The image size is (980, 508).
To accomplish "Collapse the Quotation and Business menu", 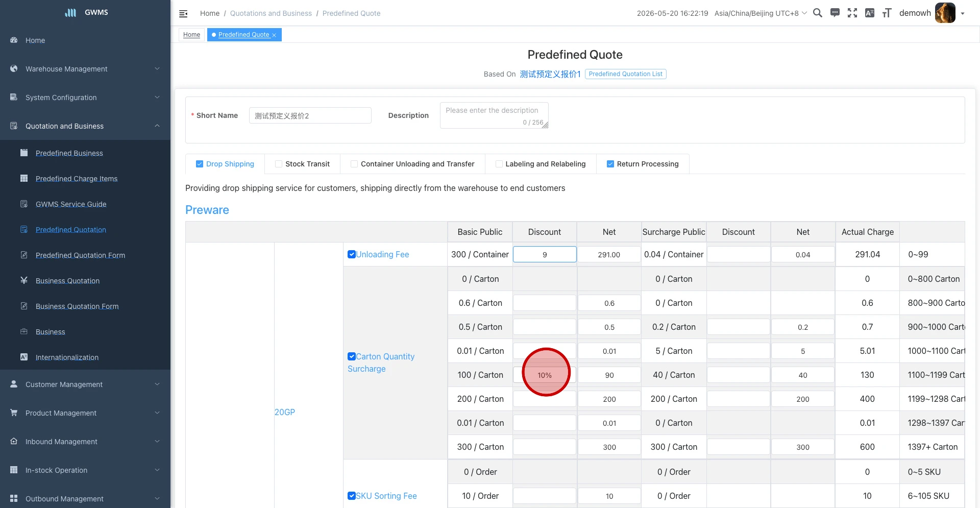I will point(157,126).
